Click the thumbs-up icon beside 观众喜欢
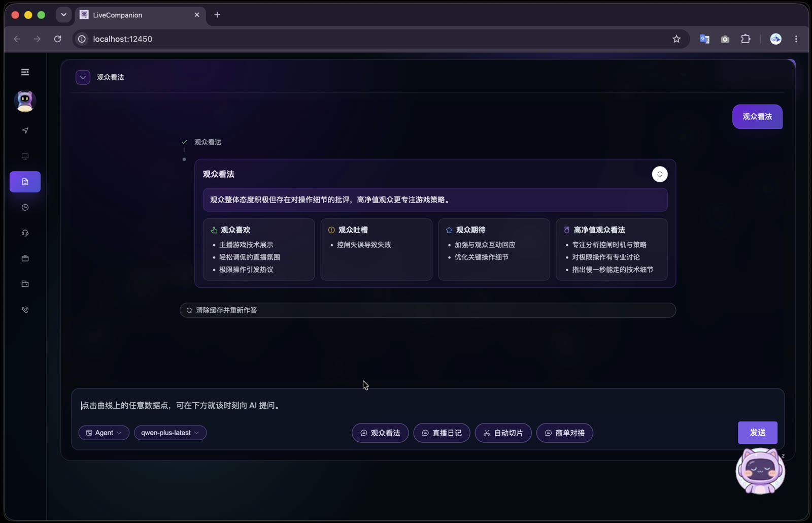 [214, 230]
